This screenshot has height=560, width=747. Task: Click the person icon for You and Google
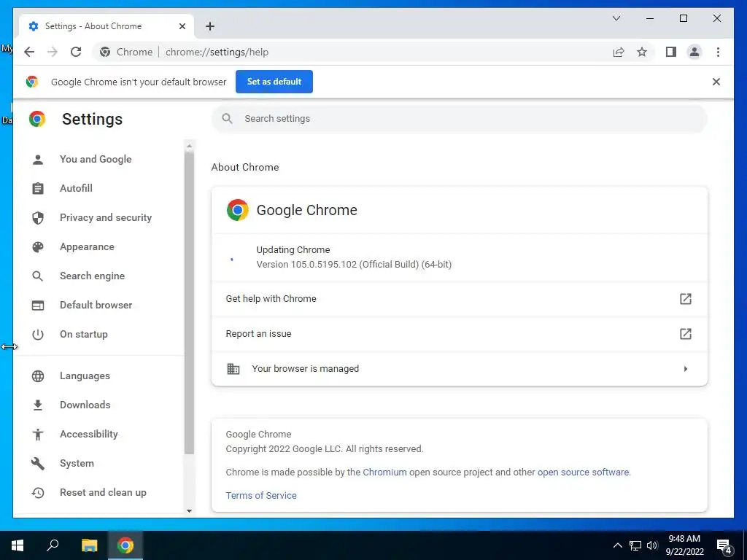[38, 160]
